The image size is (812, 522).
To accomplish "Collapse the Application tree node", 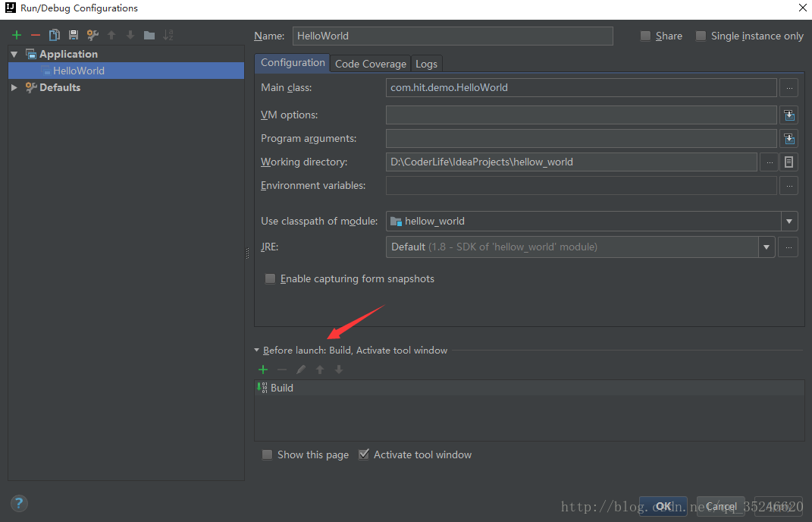I will point(14,54).
